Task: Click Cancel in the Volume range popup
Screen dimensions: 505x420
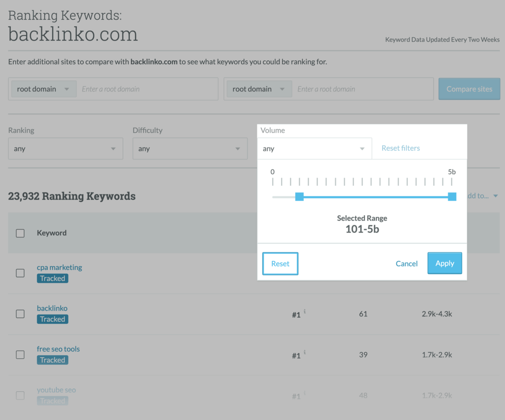Action: pyautogui.click(x=406, y=264)
